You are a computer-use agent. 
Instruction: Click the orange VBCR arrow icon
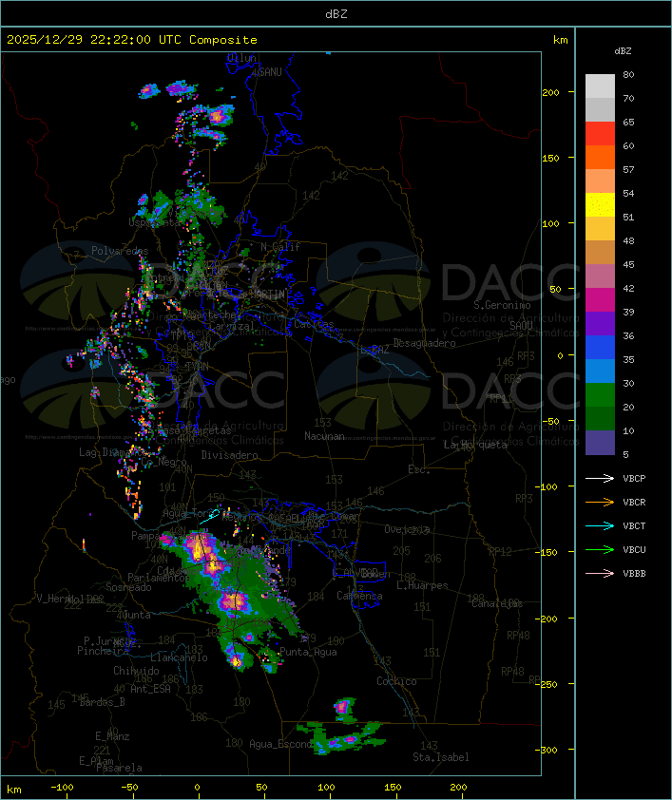600,502
